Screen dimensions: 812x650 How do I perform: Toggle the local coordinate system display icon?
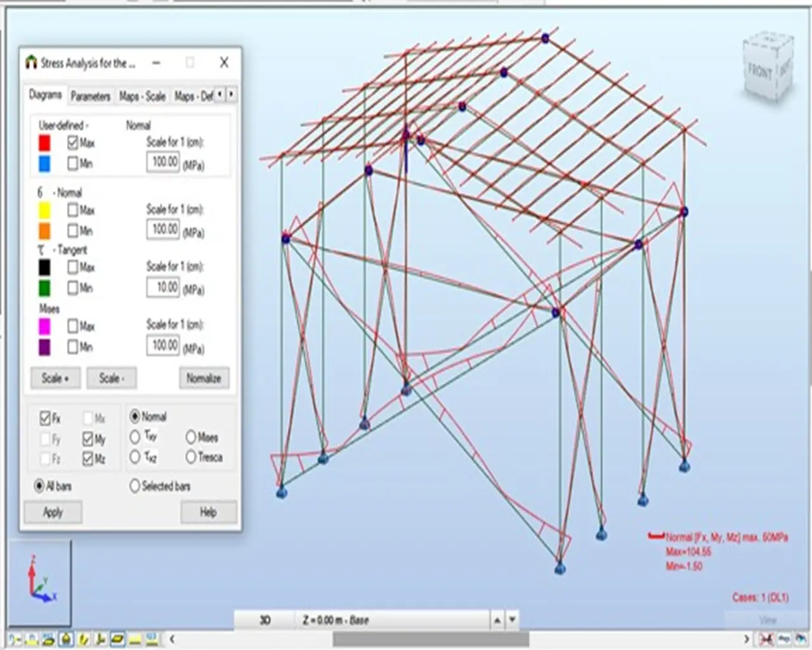click(x=101, y=639)
